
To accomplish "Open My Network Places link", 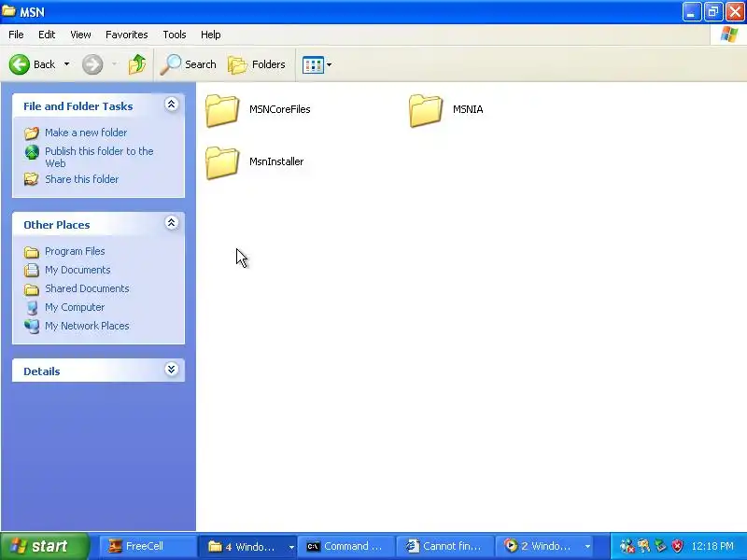I will (87, 326).
